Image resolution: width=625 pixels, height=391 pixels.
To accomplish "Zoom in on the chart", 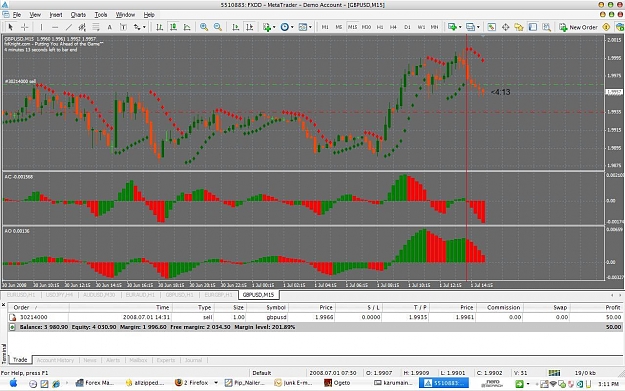I will point(204,27).
